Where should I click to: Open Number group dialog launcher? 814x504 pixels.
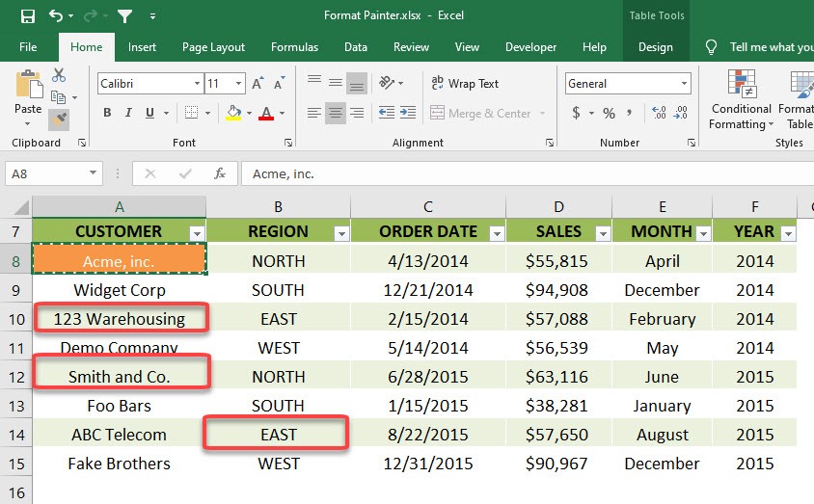(692, 143)
